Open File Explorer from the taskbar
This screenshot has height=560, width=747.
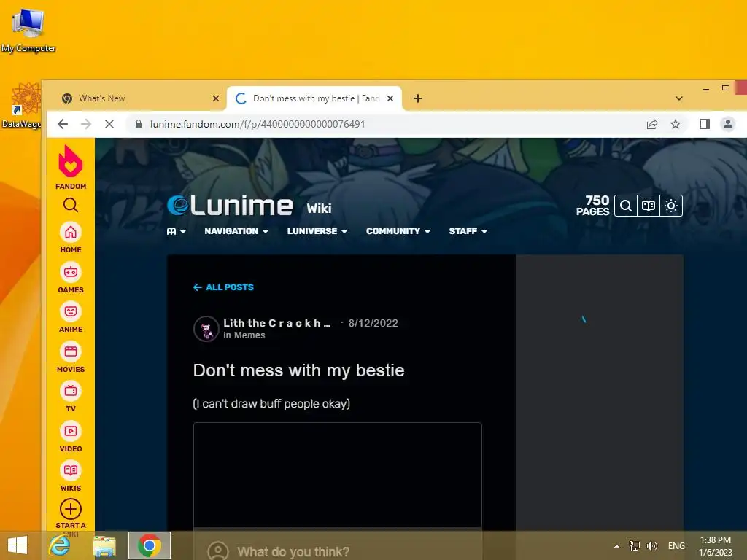[x=104, y=545]
